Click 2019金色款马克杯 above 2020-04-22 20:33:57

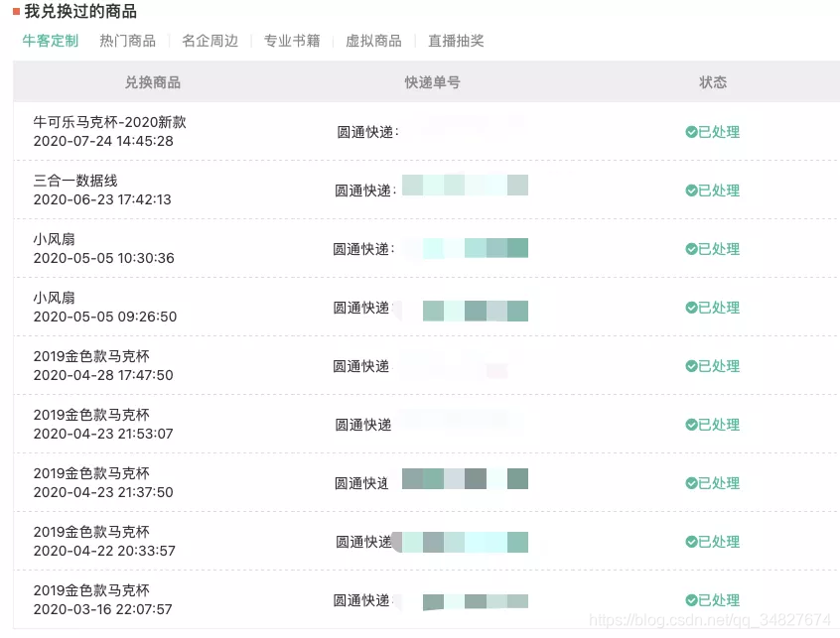click(91, 532)
